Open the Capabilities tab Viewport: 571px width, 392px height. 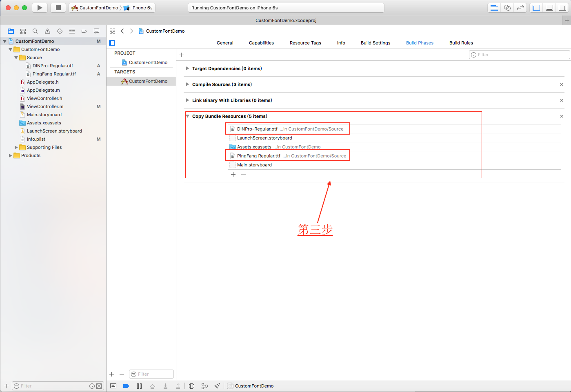(x=261, y=43)
